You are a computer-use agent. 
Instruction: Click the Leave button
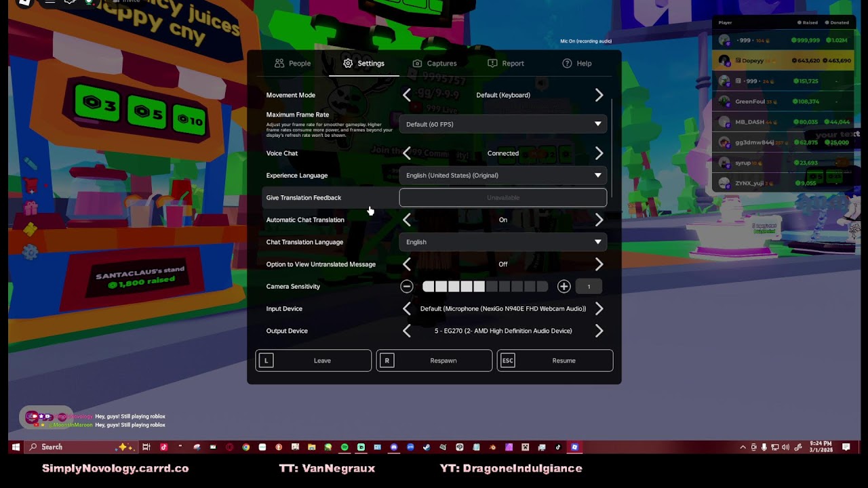click(x=313, y=361)
